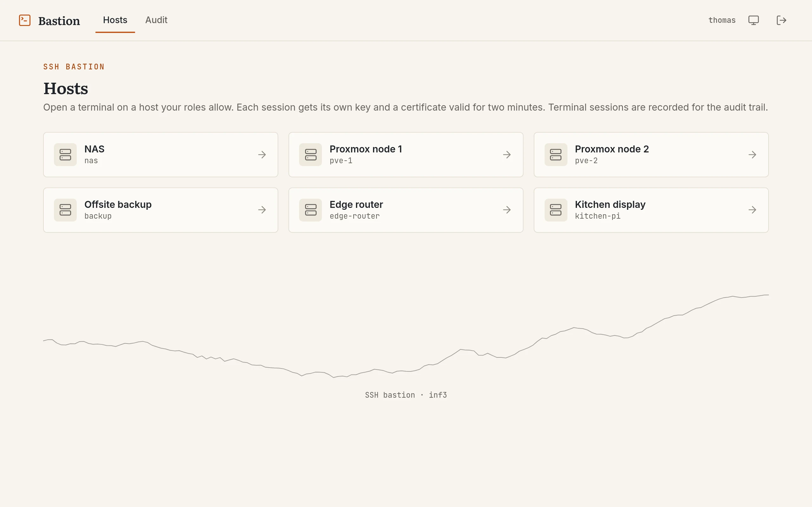Click the Bastion terminal logo icon
This screenshot has width=812, height=507.
pos(24,21)
